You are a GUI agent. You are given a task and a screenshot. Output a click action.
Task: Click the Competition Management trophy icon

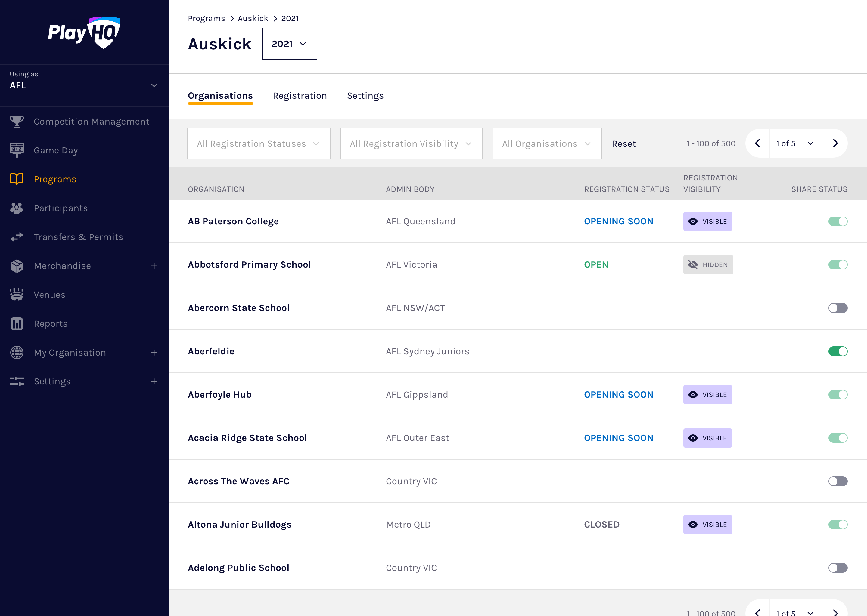pos(17,122)
